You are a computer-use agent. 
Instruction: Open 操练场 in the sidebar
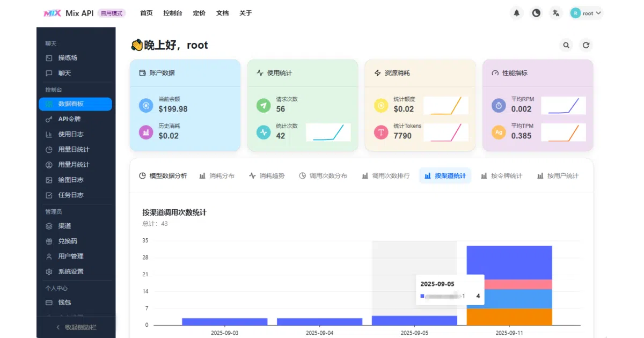(75, 58)
